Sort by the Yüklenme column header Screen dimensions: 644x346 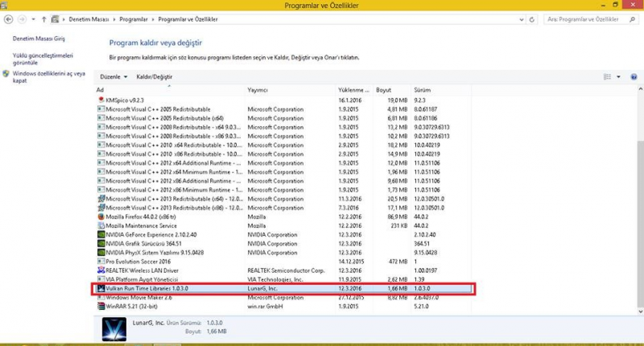point(354,90)
